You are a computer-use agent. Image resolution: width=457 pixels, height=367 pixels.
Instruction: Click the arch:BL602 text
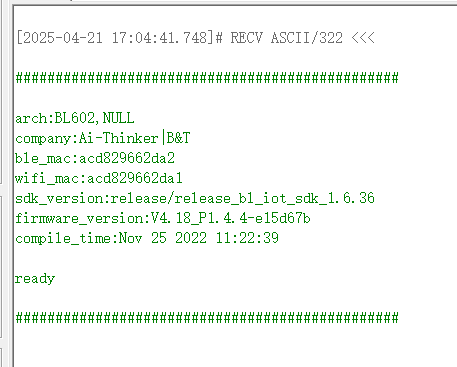pyautogui.click(x=55, y=118)
